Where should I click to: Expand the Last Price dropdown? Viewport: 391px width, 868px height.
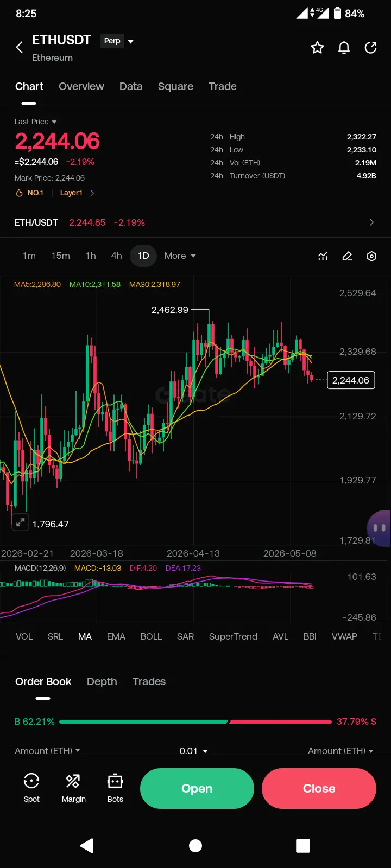(x=36, y=122)
